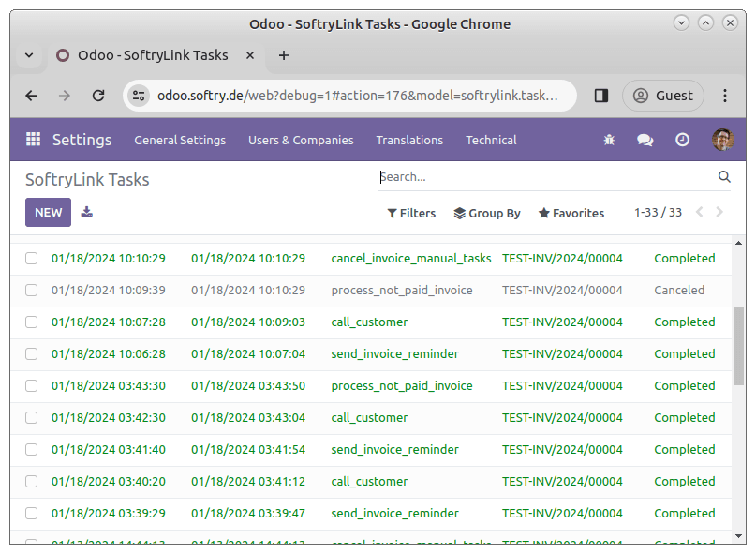Reload the current page

click(x=98, y=96)
